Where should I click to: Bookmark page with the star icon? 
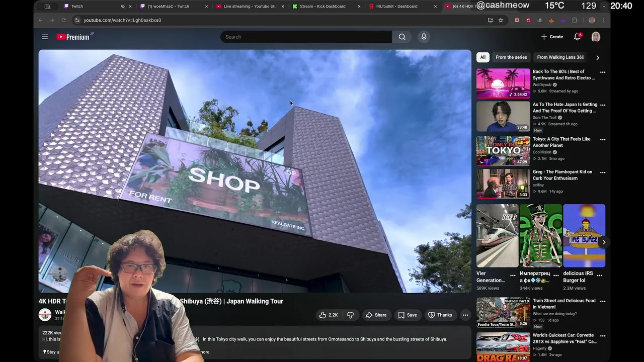[501, 20]
